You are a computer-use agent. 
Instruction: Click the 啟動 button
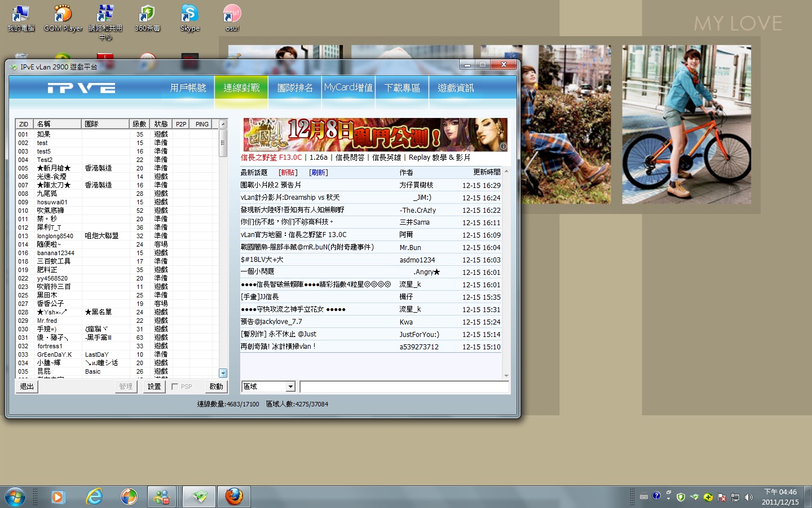pos(216,387)
